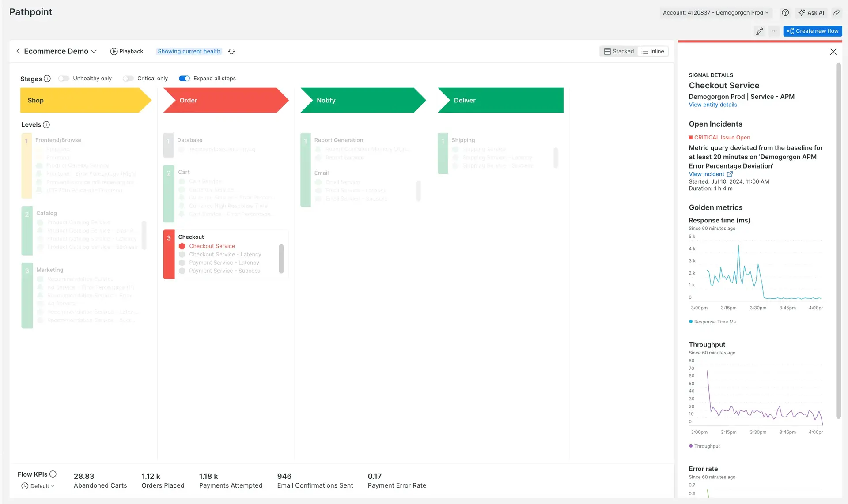Click the Stages info icon

[x=47, y=79]
